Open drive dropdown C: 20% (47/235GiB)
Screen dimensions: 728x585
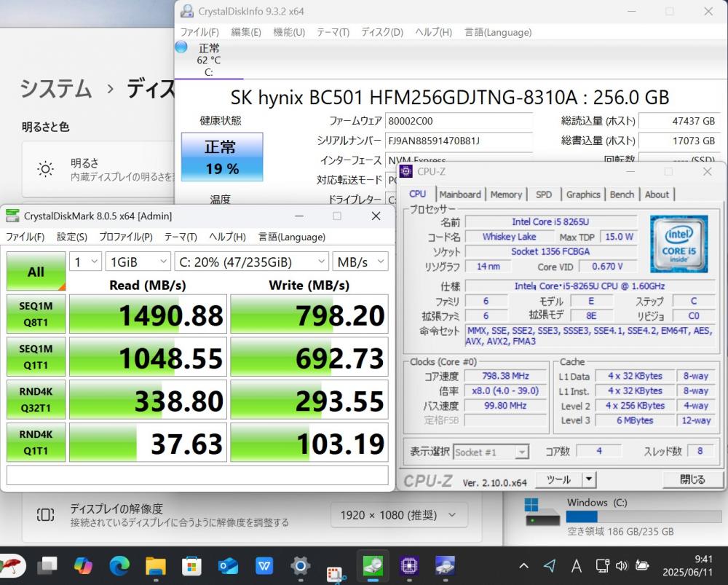pyautogui.click(x=251, y=262)
